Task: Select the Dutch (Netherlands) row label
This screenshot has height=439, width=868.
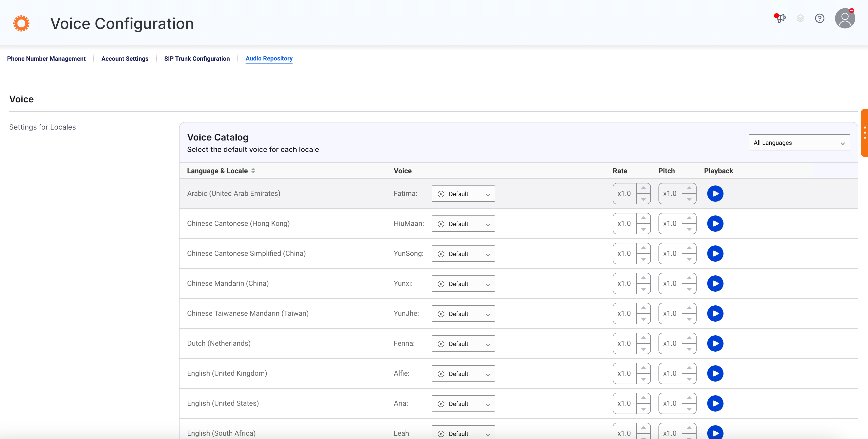Action: pyautogui.click(x=219, y=343)
